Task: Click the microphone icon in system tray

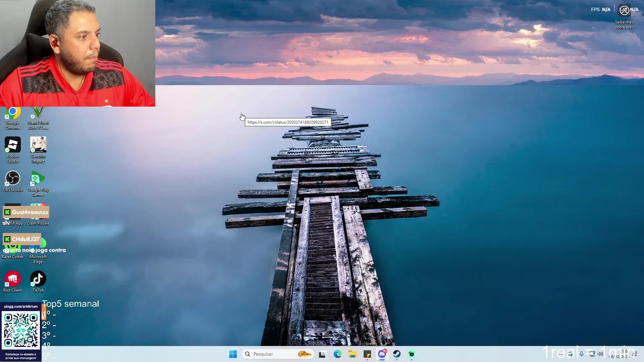Action: 582,354
